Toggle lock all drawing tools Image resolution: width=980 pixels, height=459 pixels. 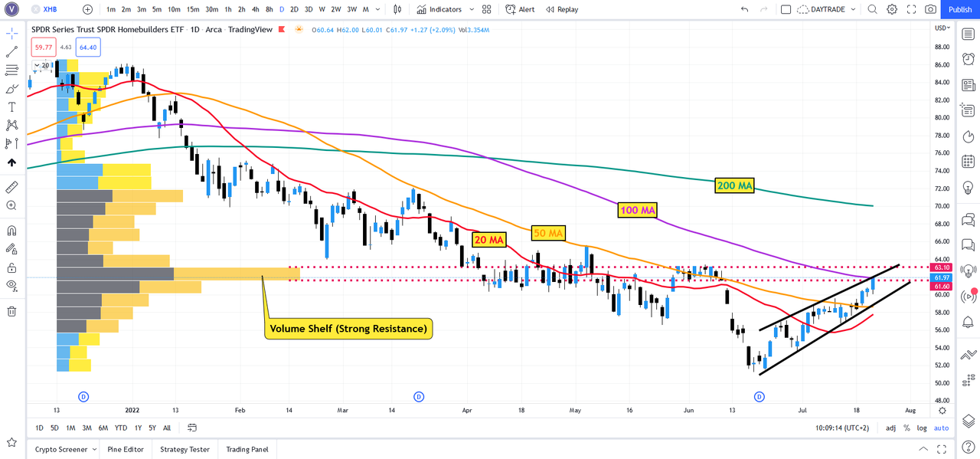pyautogui.click(x=11, y=267)
